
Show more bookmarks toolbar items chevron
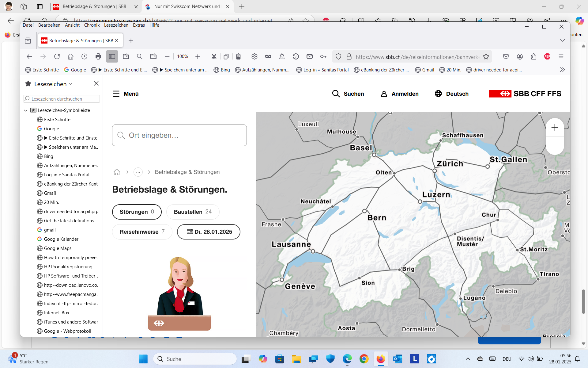coord(562,70)
